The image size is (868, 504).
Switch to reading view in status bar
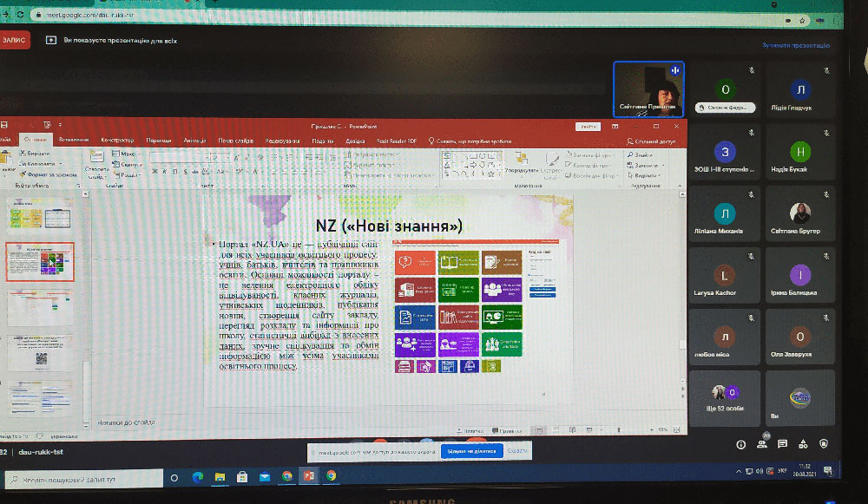tap(572, 430)
